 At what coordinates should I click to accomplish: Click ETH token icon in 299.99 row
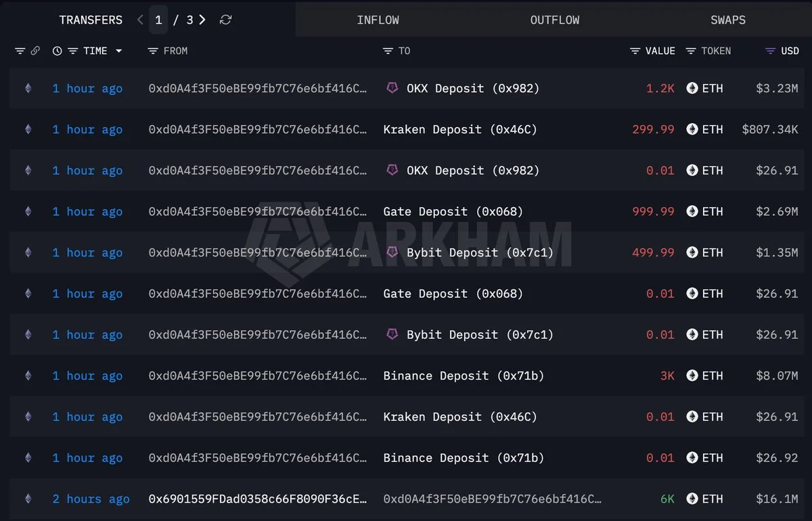692,129
